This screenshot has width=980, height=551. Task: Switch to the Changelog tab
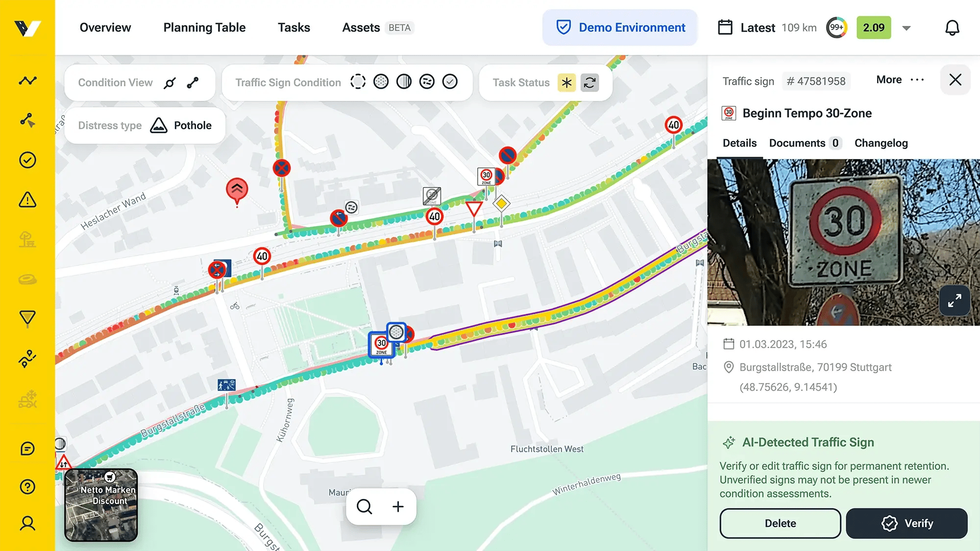[882, 143]
